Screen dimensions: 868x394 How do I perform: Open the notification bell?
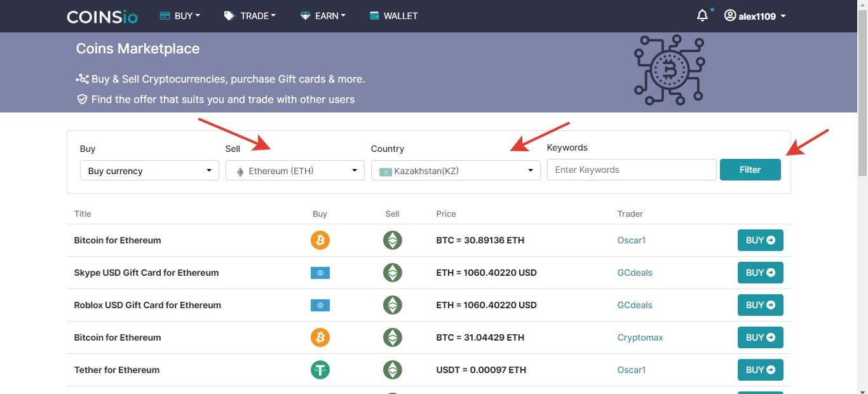(702, 15)
